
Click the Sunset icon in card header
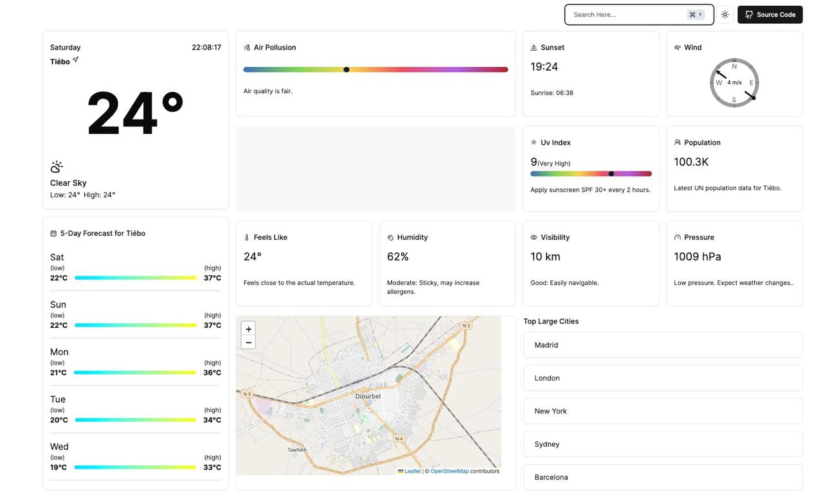534,48
